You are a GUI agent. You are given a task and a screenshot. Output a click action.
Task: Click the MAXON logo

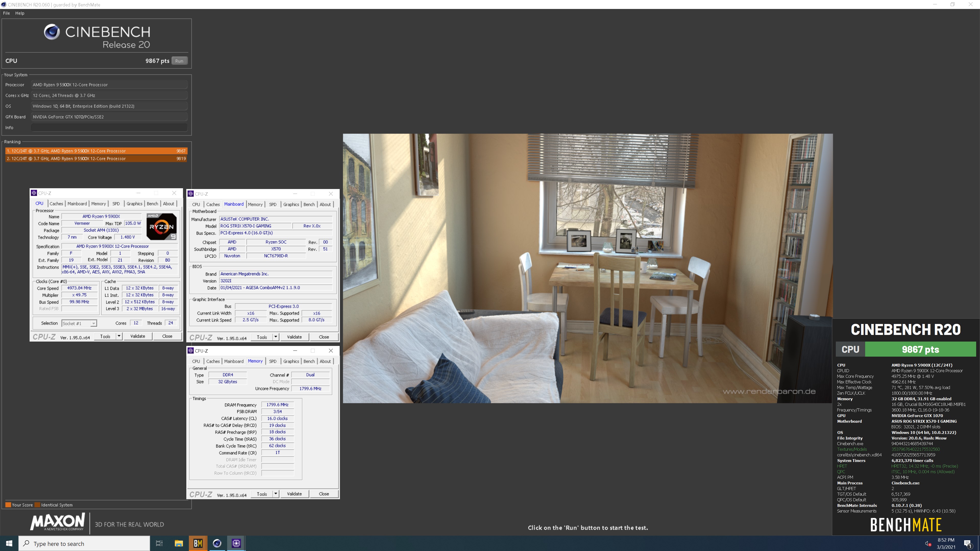click(x=58, y=522)
